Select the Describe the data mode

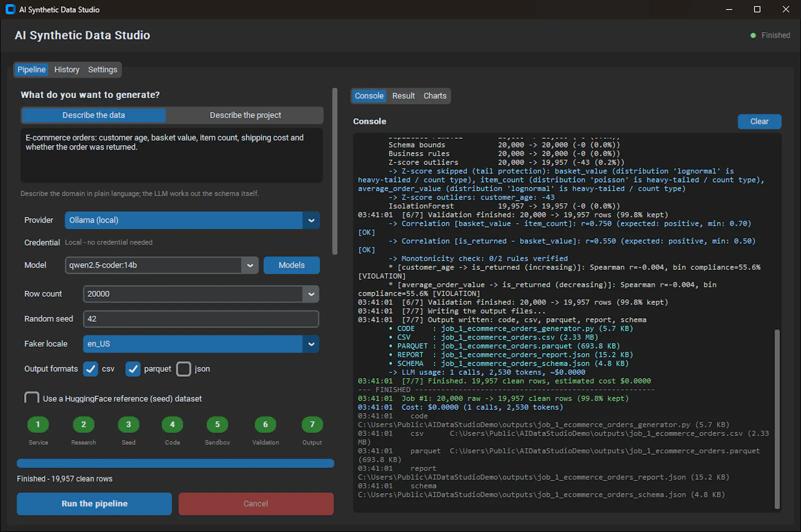pyautogui.click(x=94, y=115)
